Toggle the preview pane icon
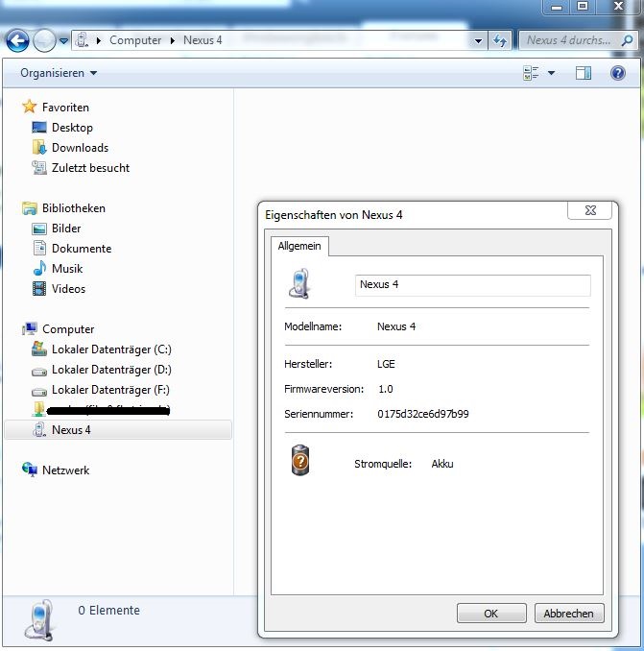Screen dimensions: 644x651 point(583,73)
